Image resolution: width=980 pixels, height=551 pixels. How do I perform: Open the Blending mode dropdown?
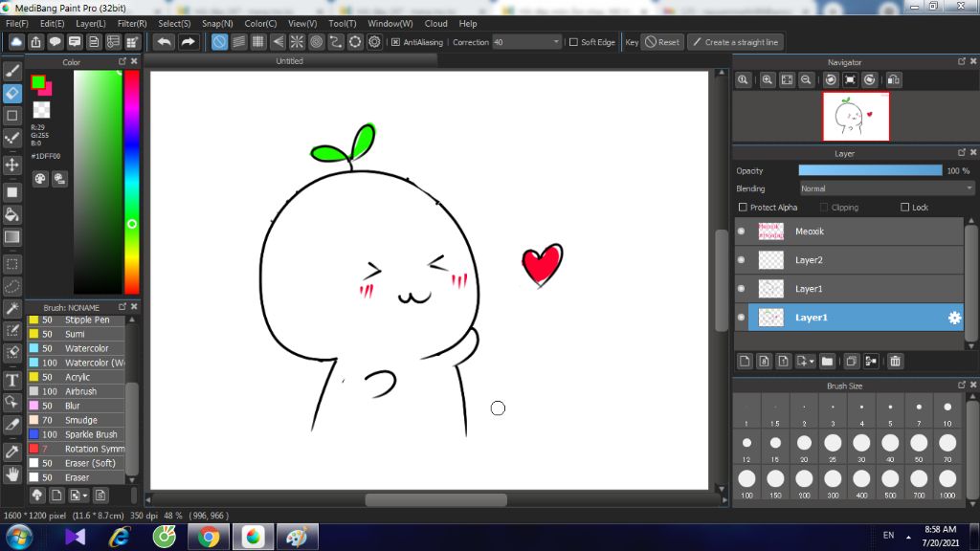pyautogui.click(x=886, y=188)
